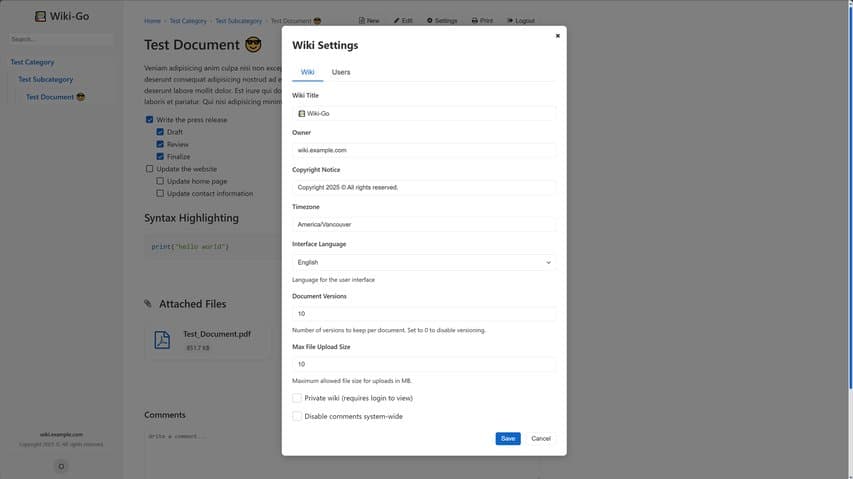
Task: Click the Print printer icon
Action: point(475,21)
